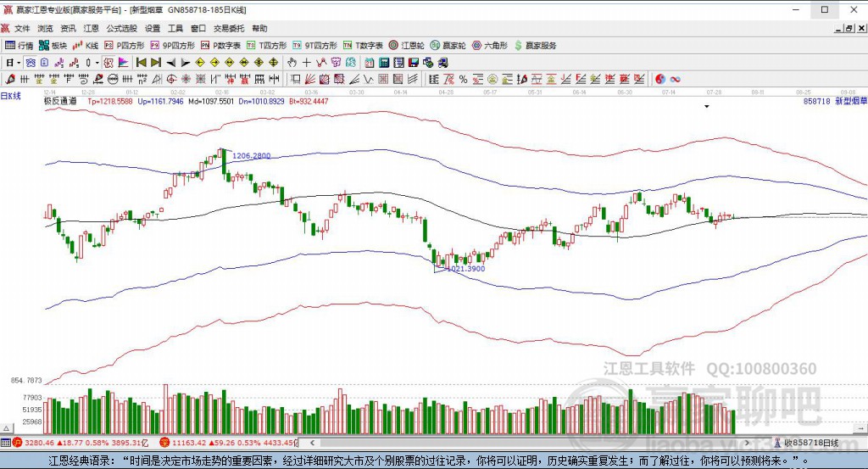Open the calculator icon

coord(384,63)
